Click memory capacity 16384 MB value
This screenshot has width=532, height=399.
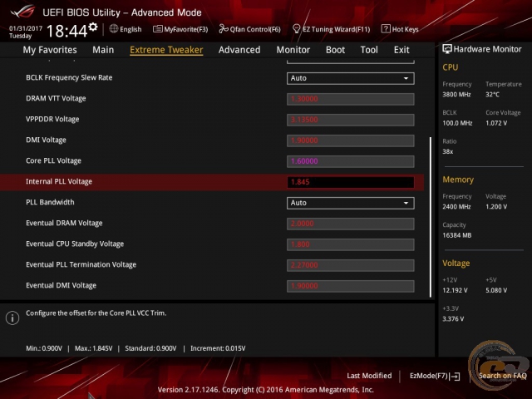click(456, 235)
